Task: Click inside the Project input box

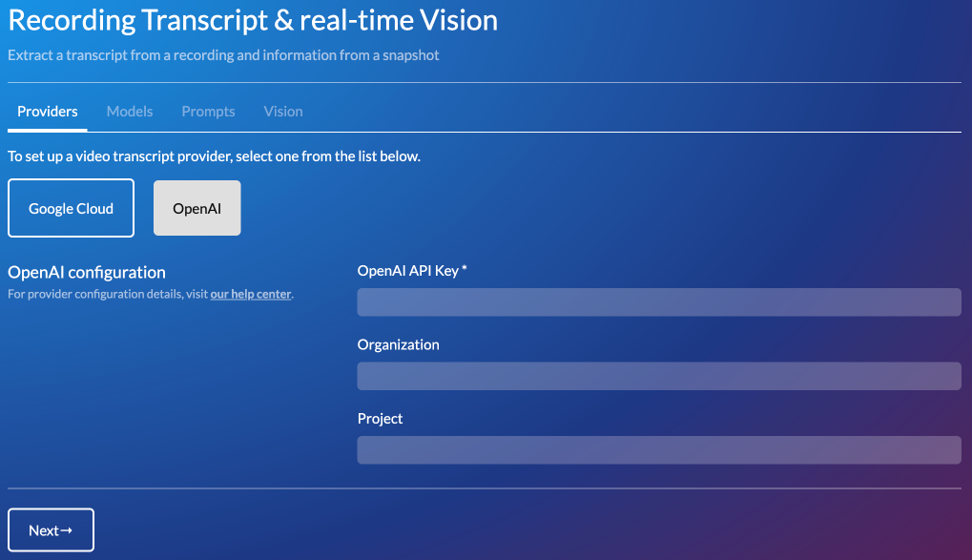Action: pos(659,450)
